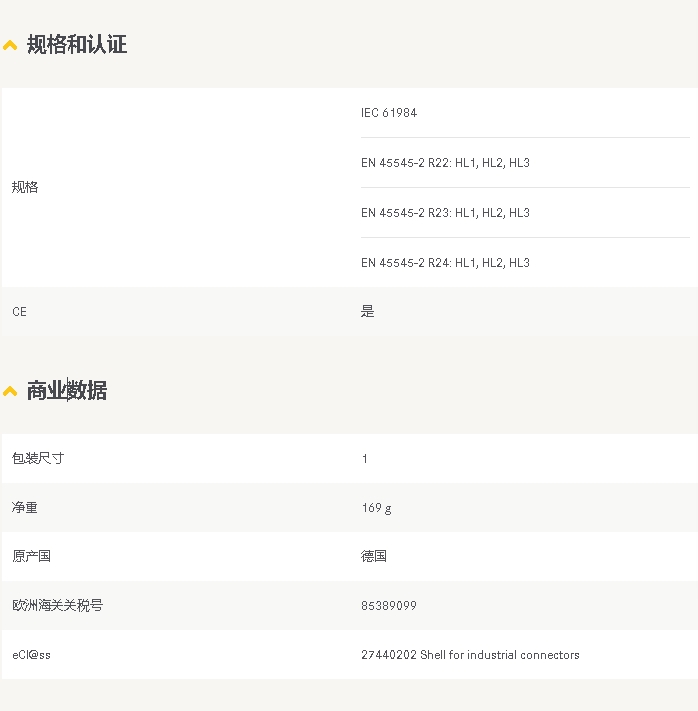
Task: Select the EN 45545-2 R22 entry
Action: click(x=445, y=163)
